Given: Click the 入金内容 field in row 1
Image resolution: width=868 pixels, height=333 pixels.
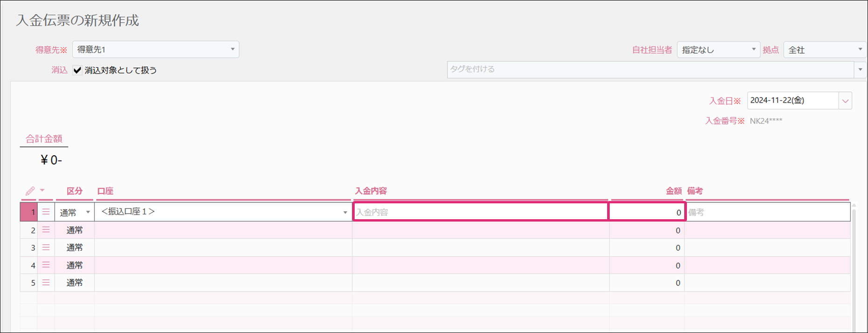Looking at the screenshot, I should (480, 212).
